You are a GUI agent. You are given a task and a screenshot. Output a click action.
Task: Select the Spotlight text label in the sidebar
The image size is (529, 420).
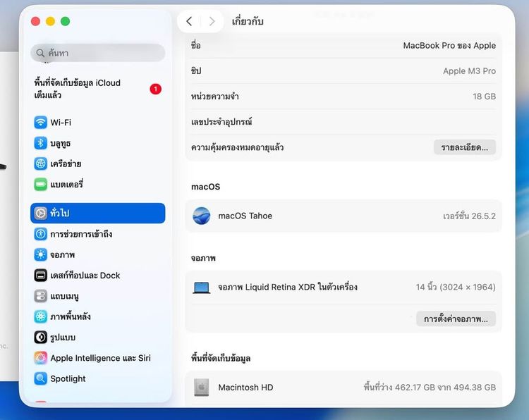pos(68,379)
